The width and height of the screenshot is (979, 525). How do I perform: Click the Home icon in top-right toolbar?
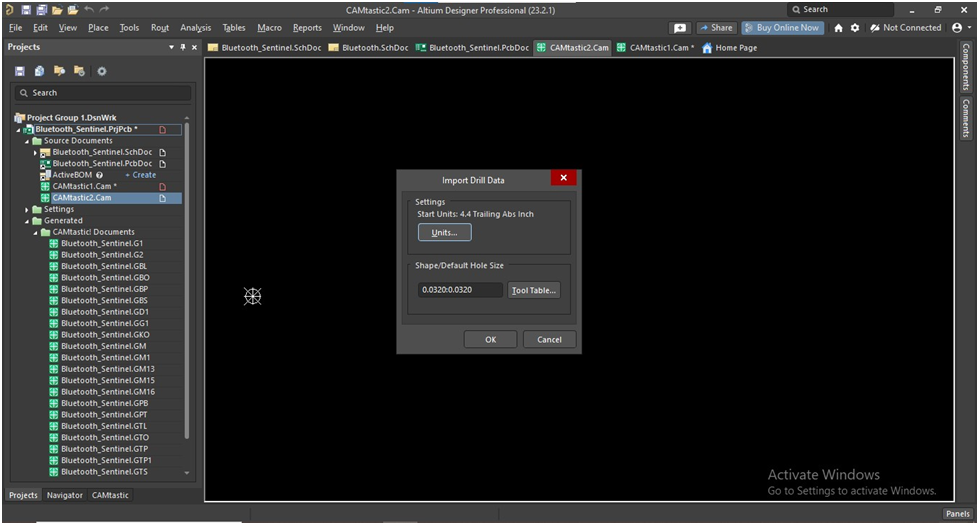pos(838,28)
